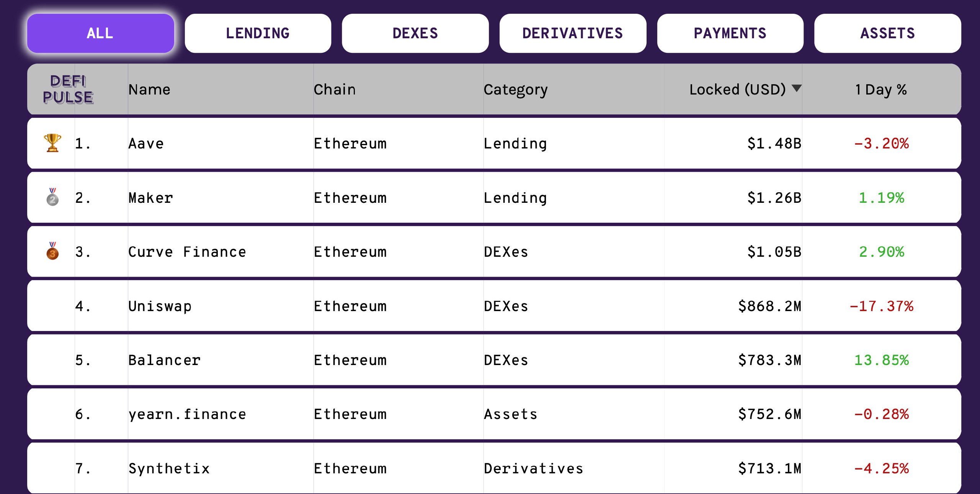Screen dimensions: 980x494
Task: Sort table by 1 Day % column
Action: [x=881, y=90]
